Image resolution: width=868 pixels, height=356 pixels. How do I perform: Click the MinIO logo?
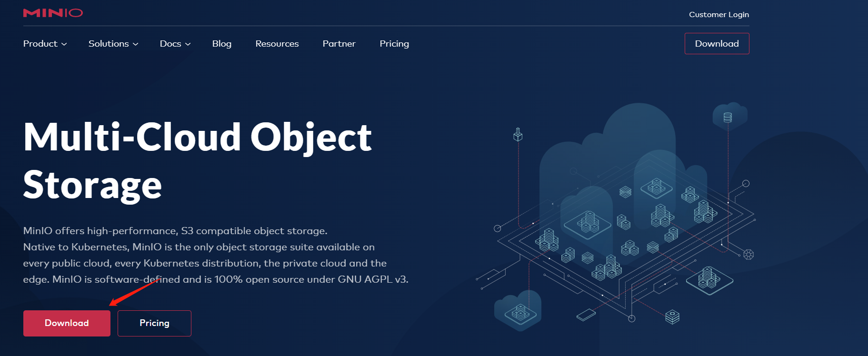(x=53, y=13)
